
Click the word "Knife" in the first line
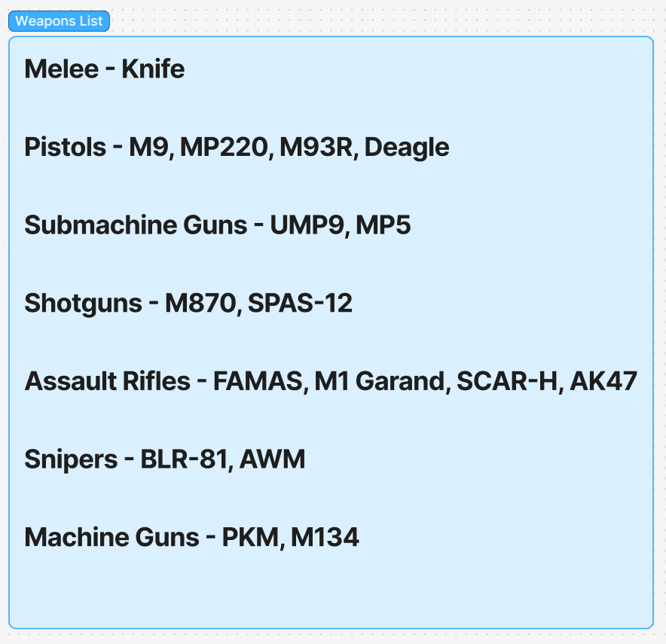(153, 69)
